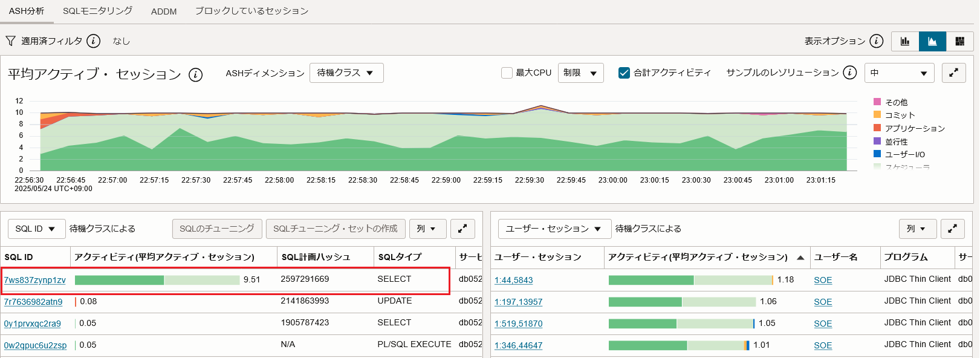The height and width of the screenshot is (358, 980).
Task: Open the sample resolution 中 dropdown
Action: coord(899,73)
